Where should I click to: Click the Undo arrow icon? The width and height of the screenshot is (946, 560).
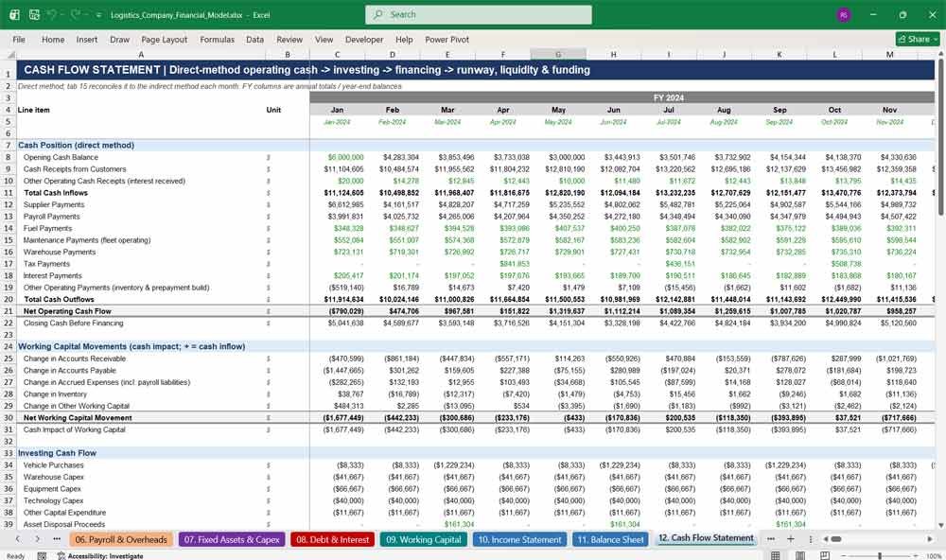click(52, 14)
